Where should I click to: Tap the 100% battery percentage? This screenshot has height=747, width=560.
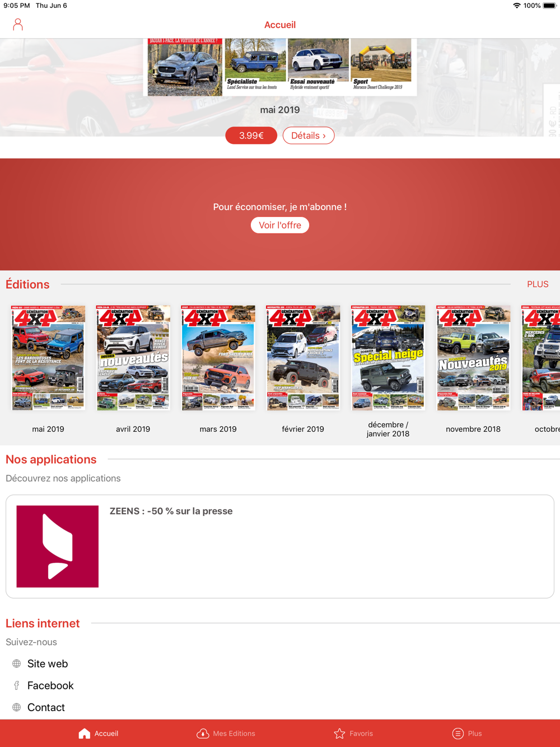532,6
